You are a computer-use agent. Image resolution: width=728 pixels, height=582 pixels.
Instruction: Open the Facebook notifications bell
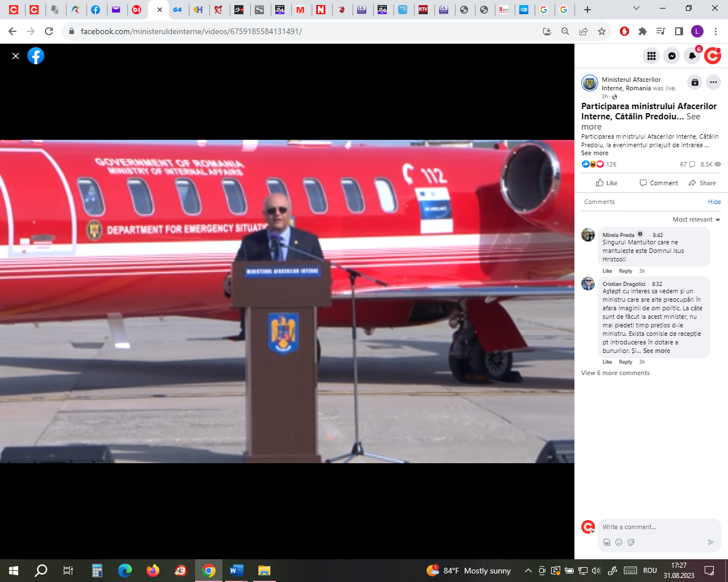pos(692,56)
